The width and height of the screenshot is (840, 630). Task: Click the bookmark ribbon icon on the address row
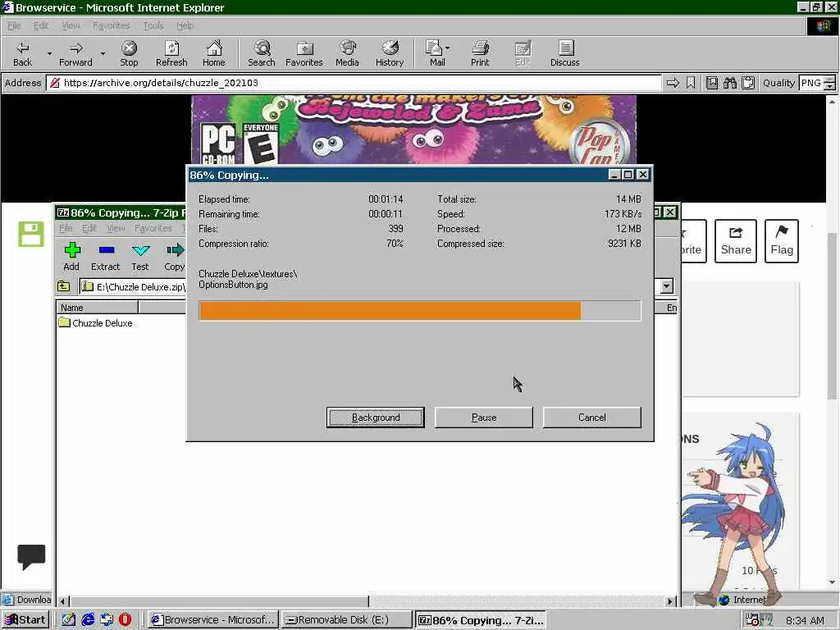click(691, 83)
